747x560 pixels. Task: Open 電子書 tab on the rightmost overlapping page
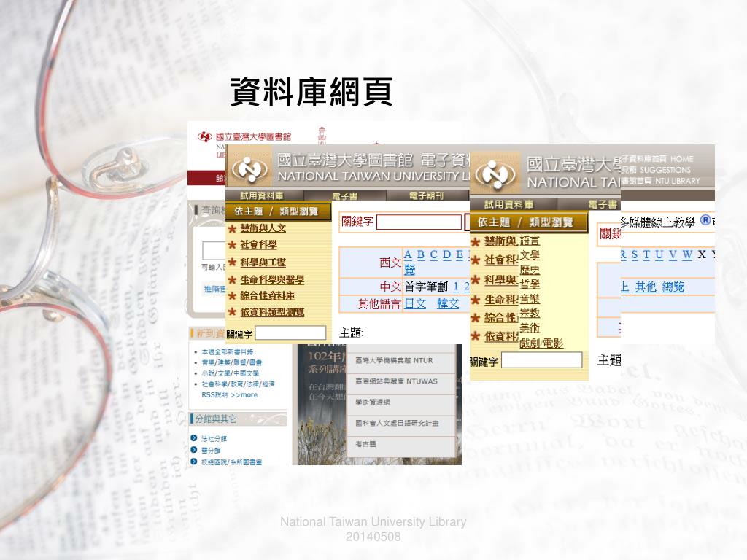tap(603, 205)
